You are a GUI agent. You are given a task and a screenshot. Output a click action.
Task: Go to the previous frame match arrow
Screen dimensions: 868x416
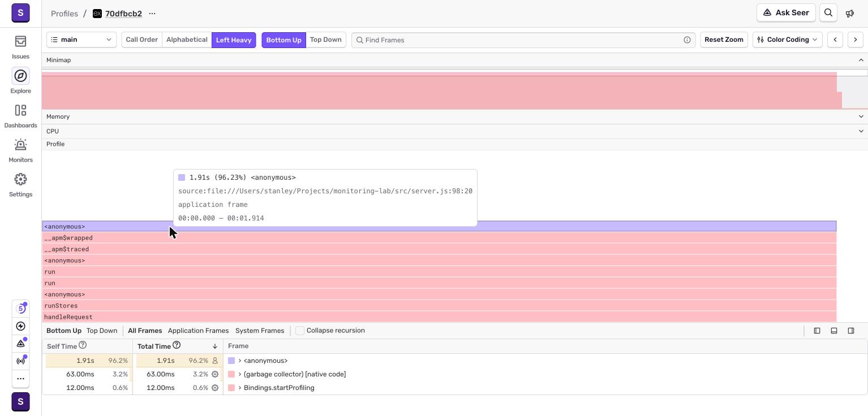(835, 40)
